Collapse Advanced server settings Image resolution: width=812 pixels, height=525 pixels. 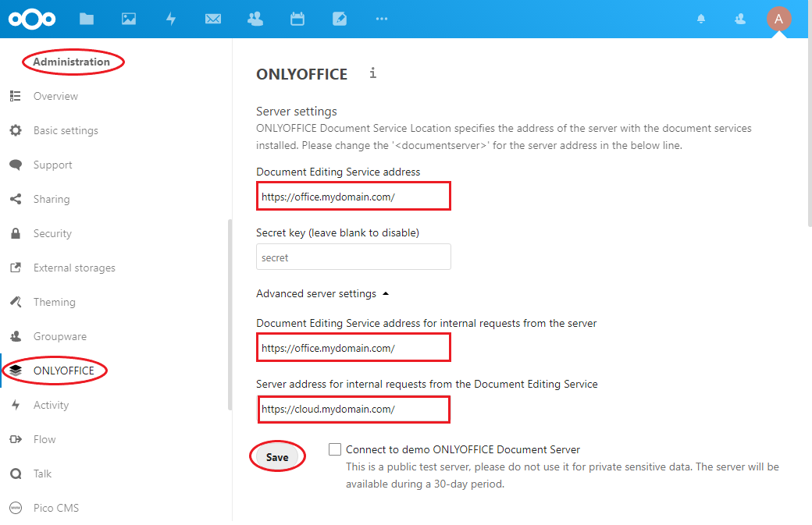click(x=322, y=294)
